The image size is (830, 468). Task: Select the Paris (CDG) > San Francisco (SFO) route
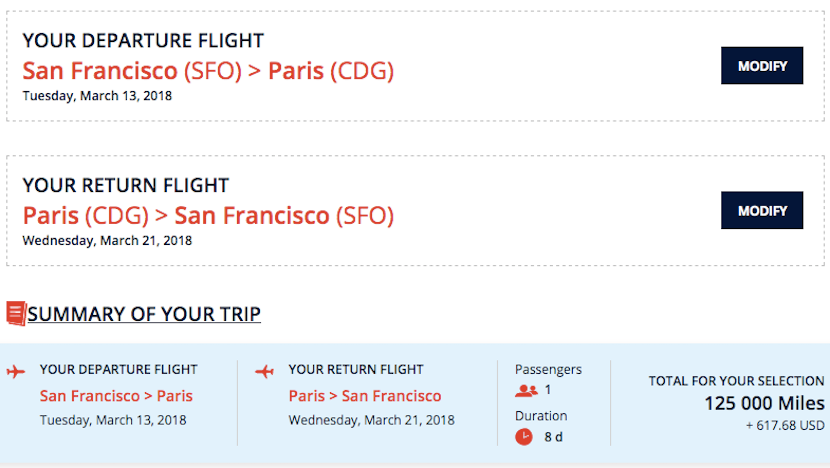[208, 215]
